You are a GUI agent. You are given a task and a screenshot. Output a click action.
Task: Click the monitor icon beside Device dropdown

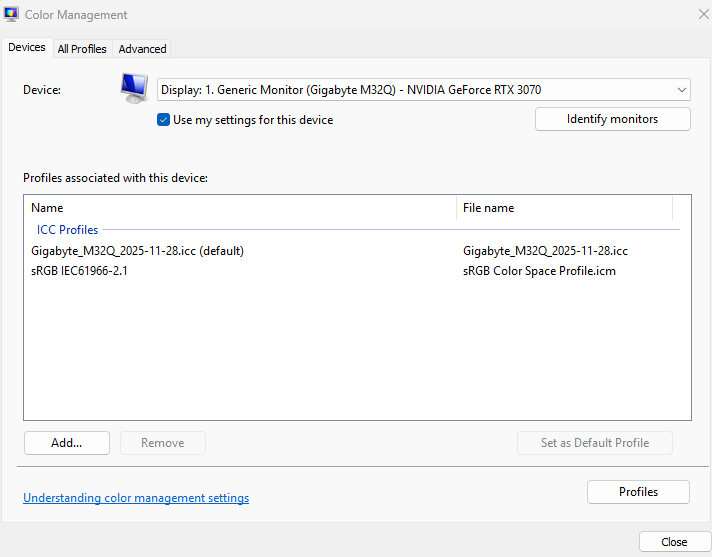pyautogui.click(x=133, y=88)
